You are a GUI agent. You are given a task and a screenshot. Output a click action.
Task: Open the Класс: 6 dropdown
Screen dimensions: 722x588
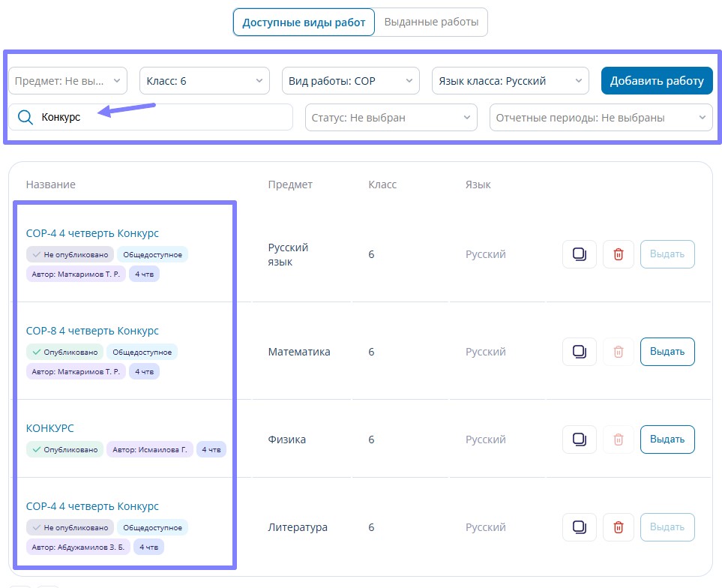[205, 81]
